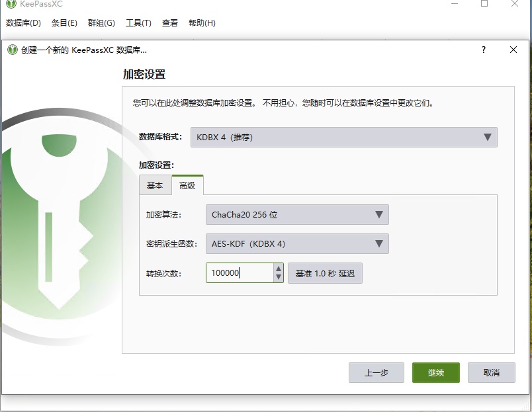Switch to the 高级 tab
This screenshot has width=532, height=412.
click(x=187, y=185)
